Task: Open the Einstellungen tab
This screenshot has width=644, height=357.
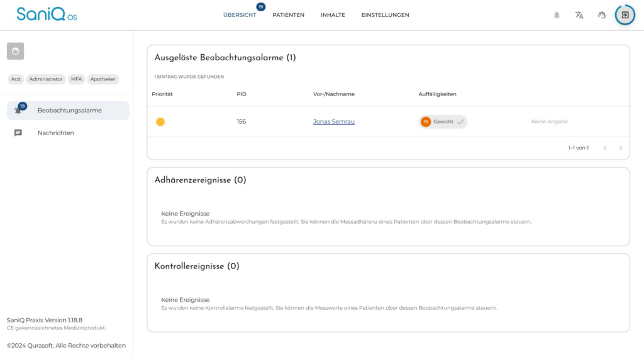Action: click(385, 15)
